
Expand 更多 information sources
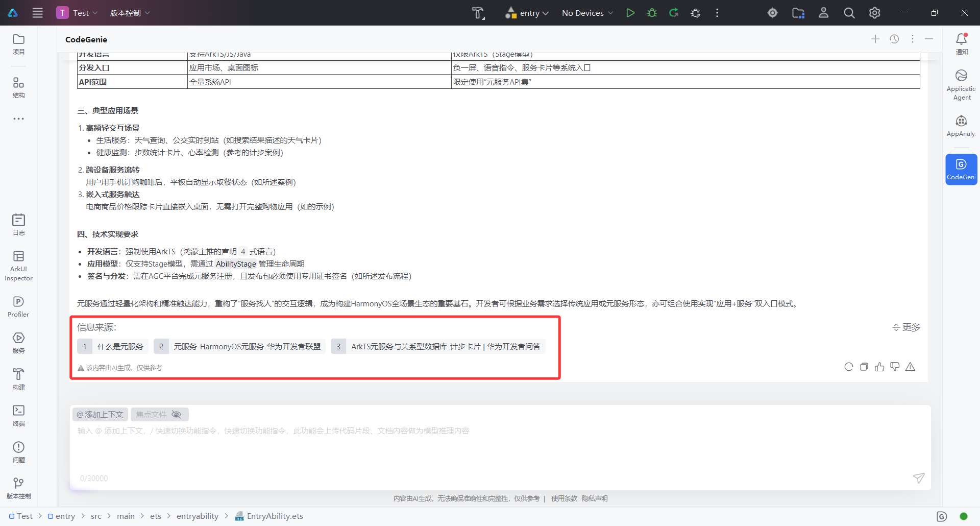click(906, 327)
